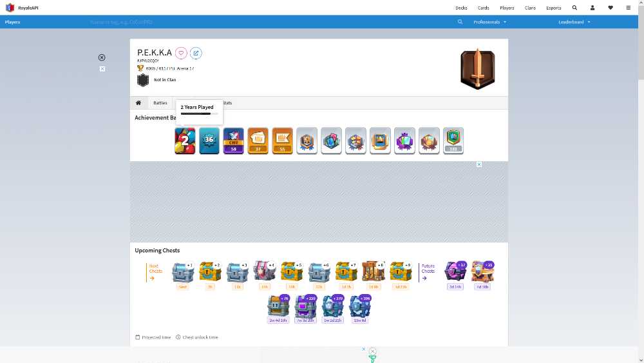Open Decks in top navigation
Viewport: 644px width, 363px height.
(461, 8)
